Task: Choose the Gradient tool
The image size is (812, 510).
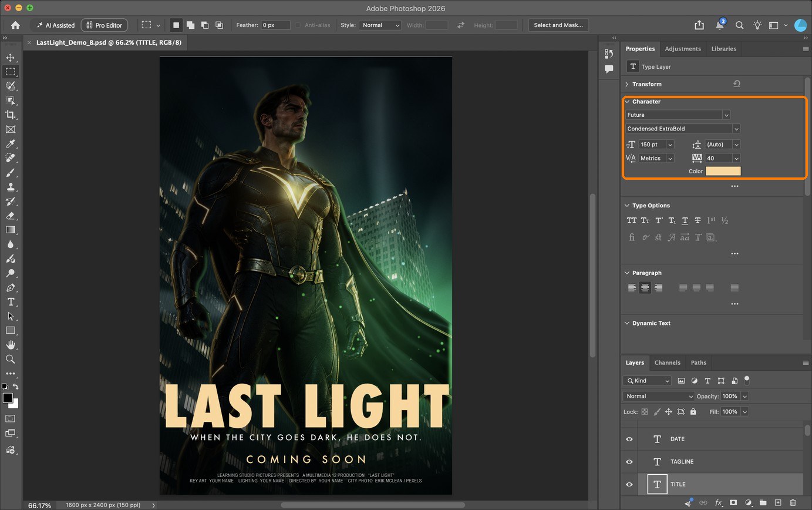Action: (11, 230)
